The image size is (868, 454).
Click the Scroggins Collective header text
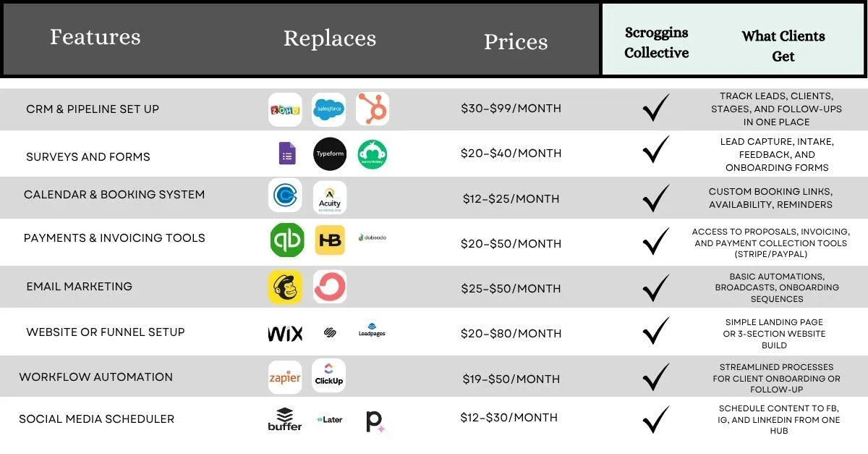pyautogui.click(x=657, y=43)
